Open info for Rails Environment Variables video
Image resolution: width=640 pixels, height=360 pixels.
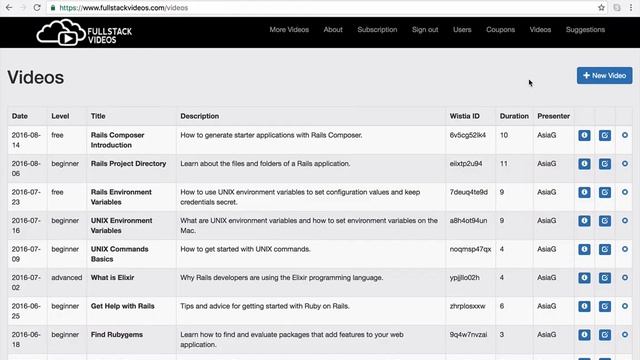tap(584, 192)
